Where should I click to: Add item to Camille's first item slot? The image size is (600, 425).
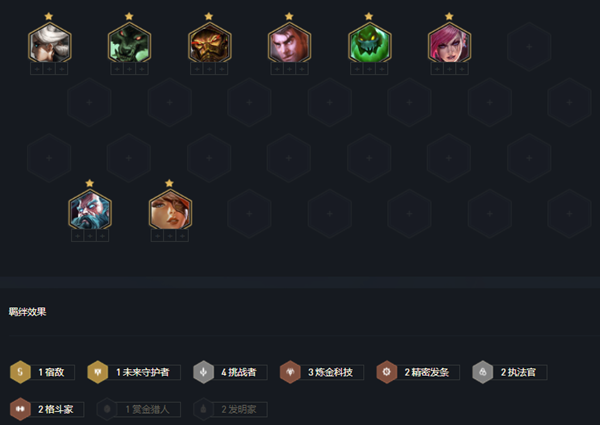coord(37,69)
